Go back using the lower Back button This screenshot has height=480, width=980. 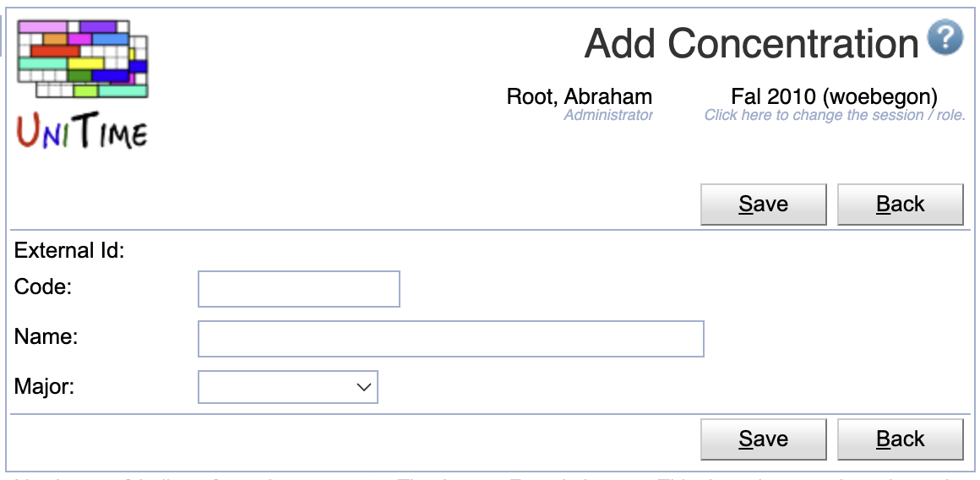900,439
